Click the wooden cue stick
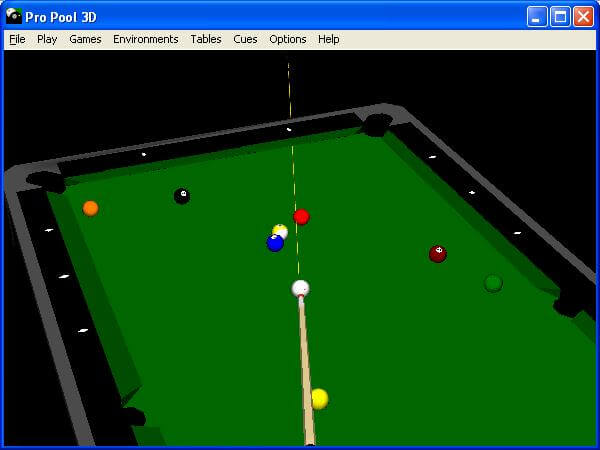Image resolution: width=600 pixels, height=450 pixels. click(306, 371)
